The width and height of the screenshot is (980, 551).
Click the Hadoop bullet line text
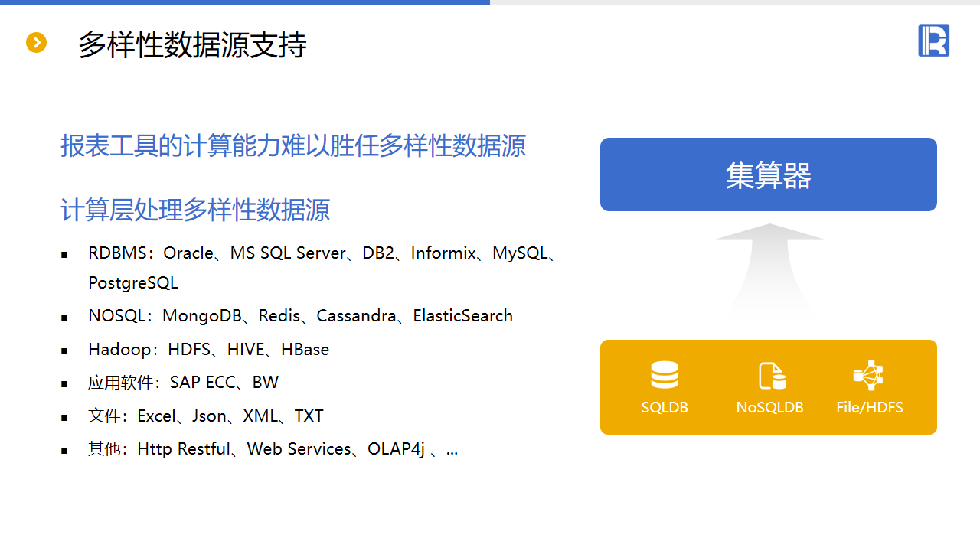[208, 350]
